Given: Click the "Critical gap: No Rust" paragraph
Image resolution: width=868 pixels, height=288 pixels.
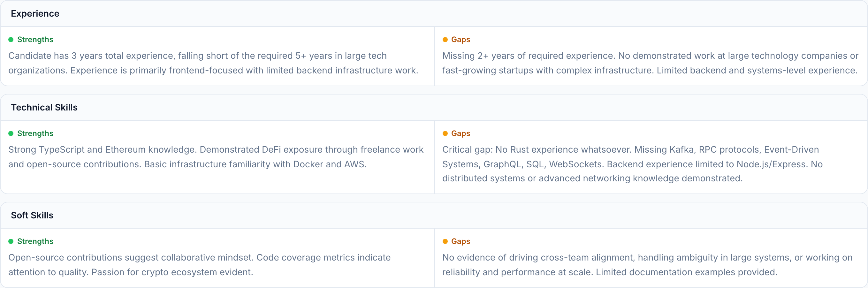Looking at the screenshot, I should pyautogui.click(x=632, y=164).
